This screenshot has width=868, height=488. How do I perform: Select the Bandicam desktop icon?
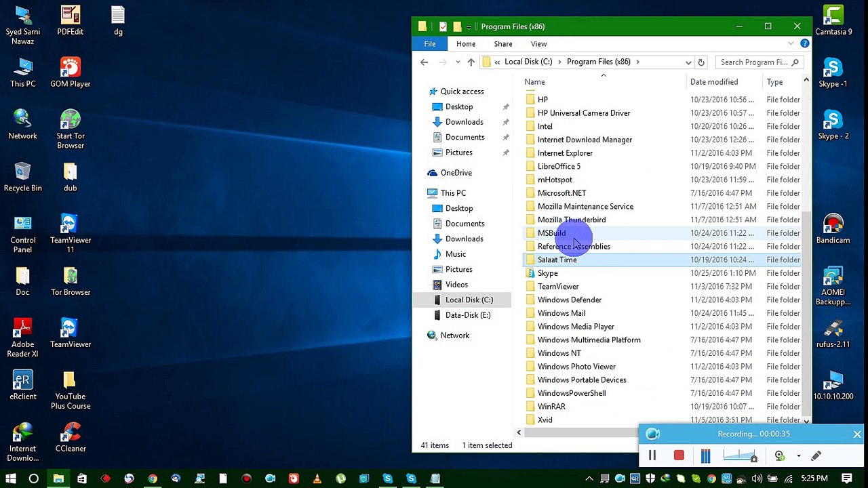(x=833, y=229)
